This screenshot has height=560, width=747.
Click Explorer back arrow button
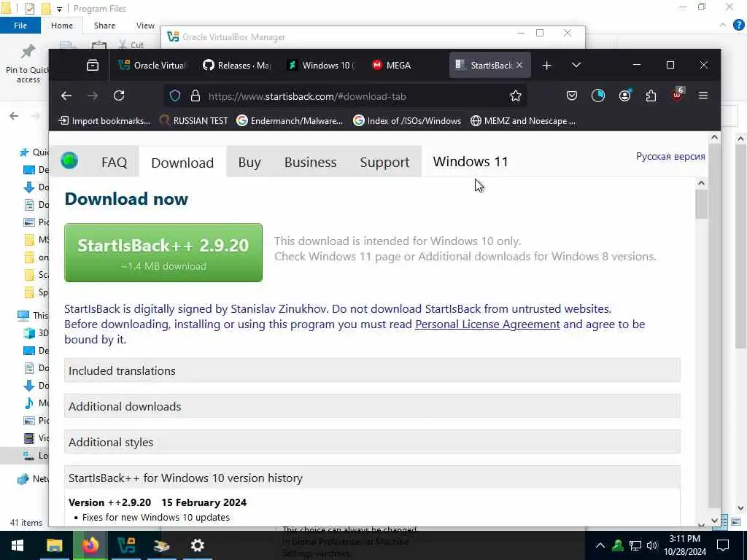coord(14,116)
